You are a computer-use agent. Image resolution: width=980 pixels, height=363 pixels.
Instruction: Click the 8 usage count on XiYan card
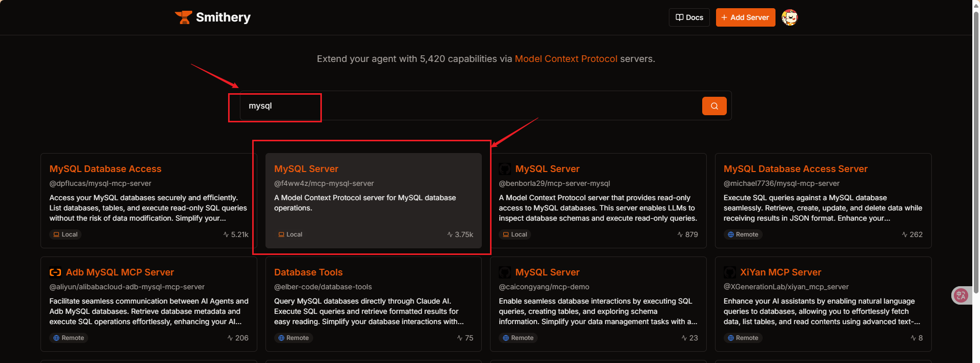coord(916,338)
